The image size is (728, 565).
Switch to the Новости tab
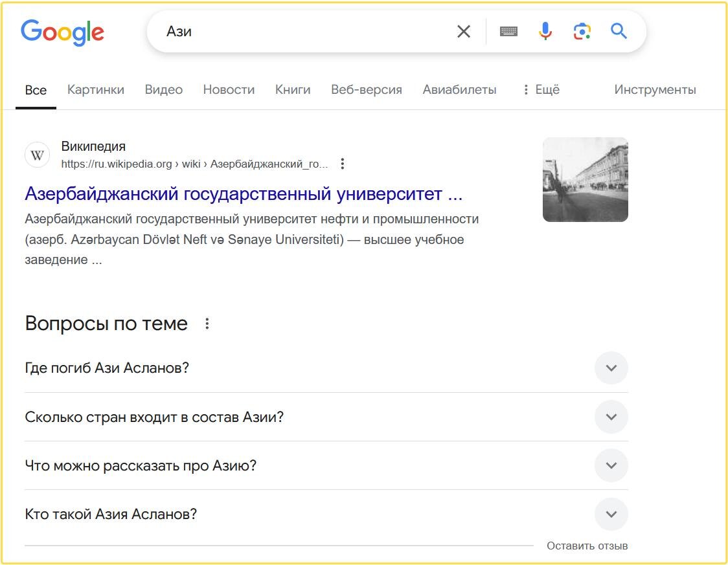[x=229, y=89]
